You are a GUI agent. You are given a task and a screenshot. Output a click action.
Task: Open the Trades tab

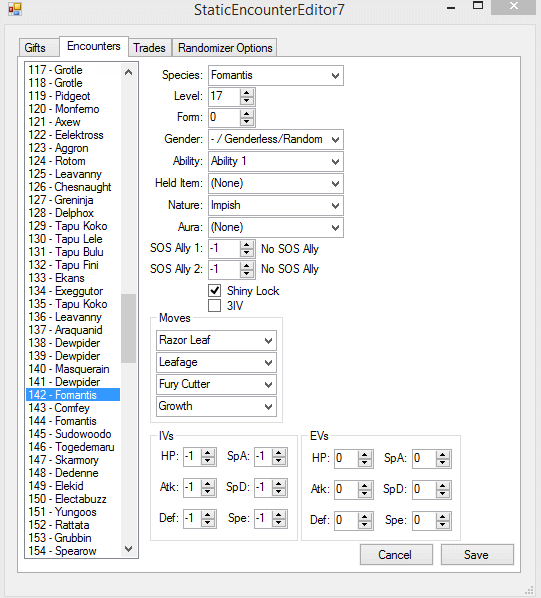pos(150,48)
